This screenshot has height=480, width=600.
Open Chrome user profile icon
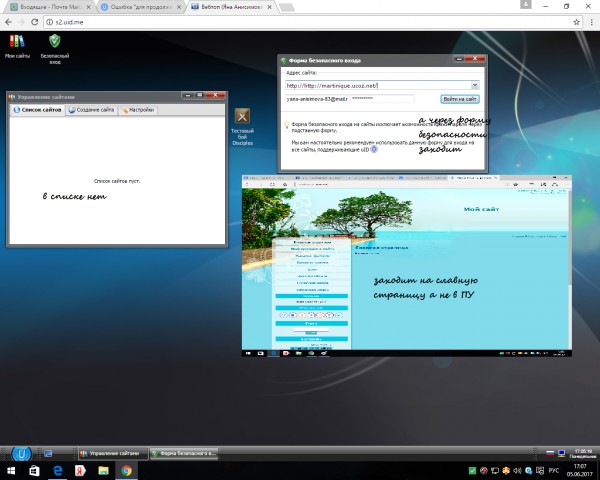(x=526, y=4)
